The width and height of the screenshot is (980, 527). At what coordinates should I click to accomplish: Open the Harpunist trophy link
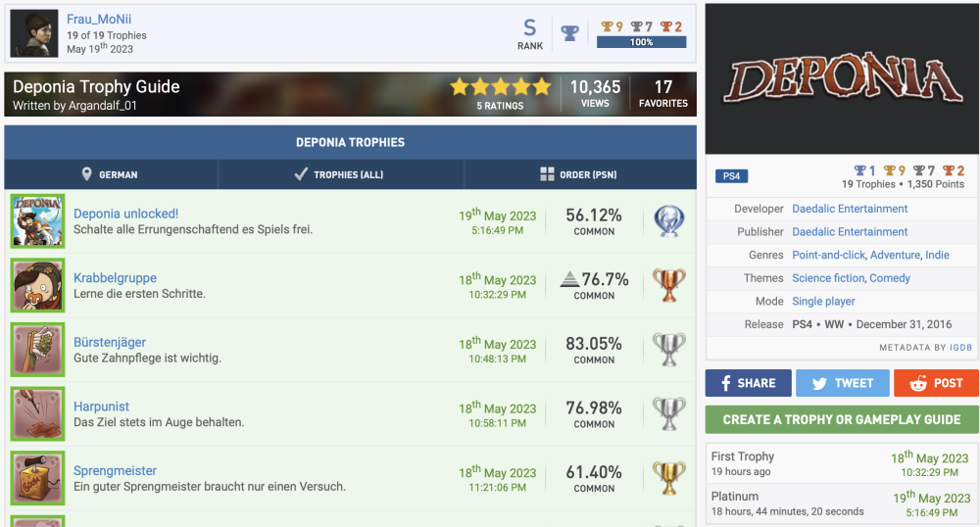tap(102, 407)
